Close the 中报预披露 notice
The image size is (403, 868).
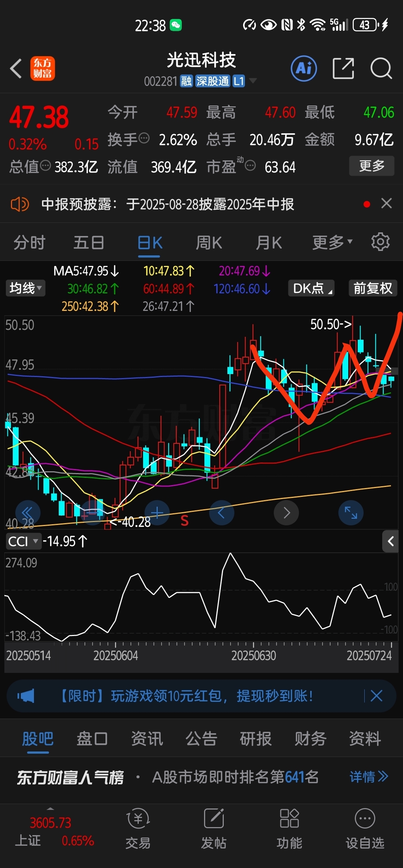coord(386,203)
